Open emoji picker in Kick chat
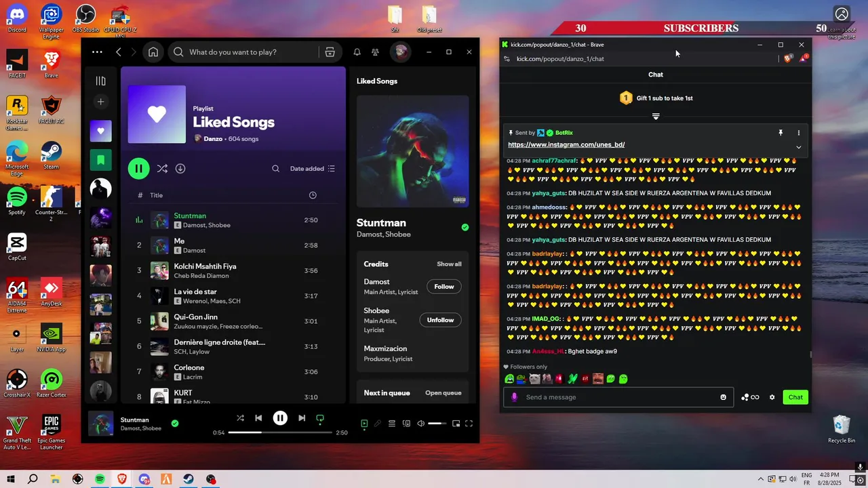The width and height of the screenshot is (868, 488). [723, 397]
